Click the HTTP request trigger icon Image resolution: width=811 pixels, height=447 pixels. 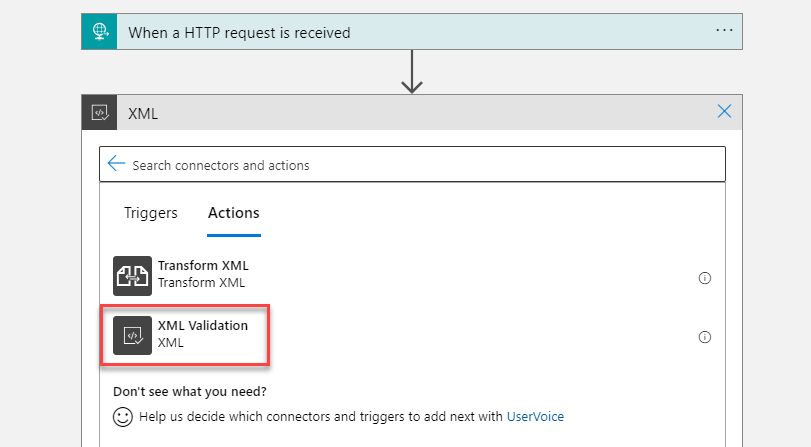[x=99, y=32]
